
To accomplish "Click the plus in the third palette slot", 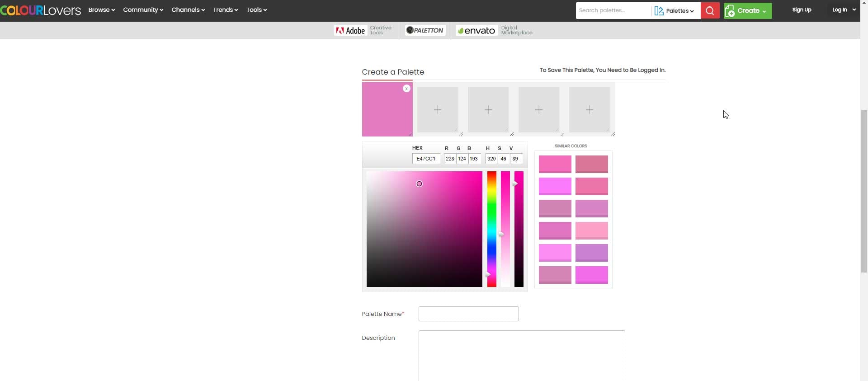I will pyautogui.click(x=488, y=110).
